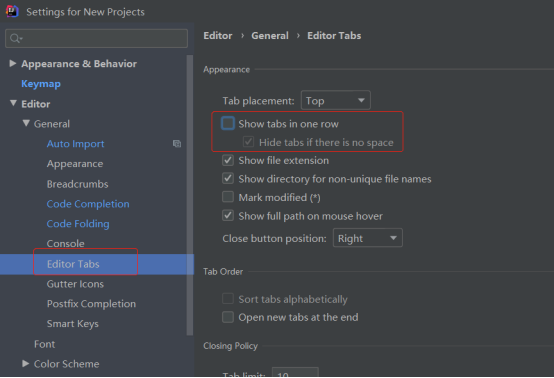Image resolution: width=554 pixels, height=378 pixels.
Task: Click Color Scheme tree label
Action: tap(66, 364)
